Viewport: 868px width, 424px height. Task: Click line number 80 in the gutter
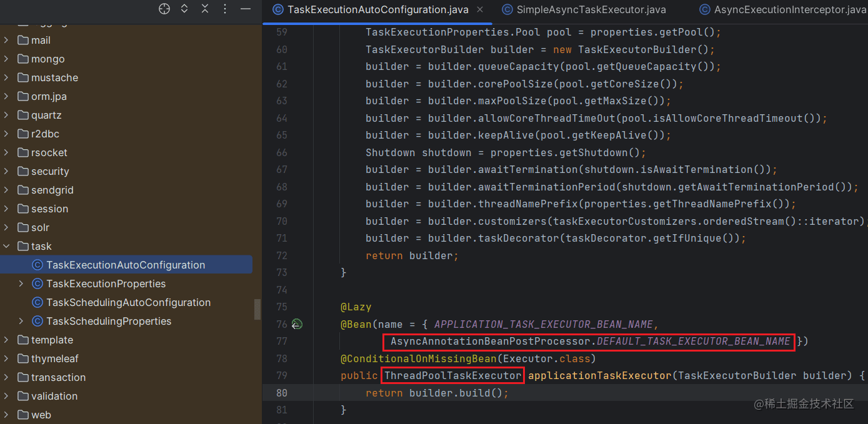click(x=281, y=393)
